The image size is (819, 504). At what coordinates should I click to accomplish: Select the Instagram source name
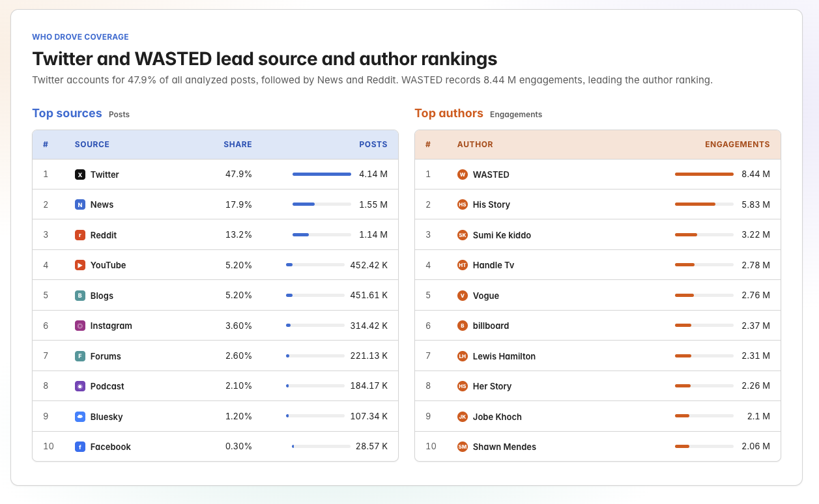click(x=111, y=326)
